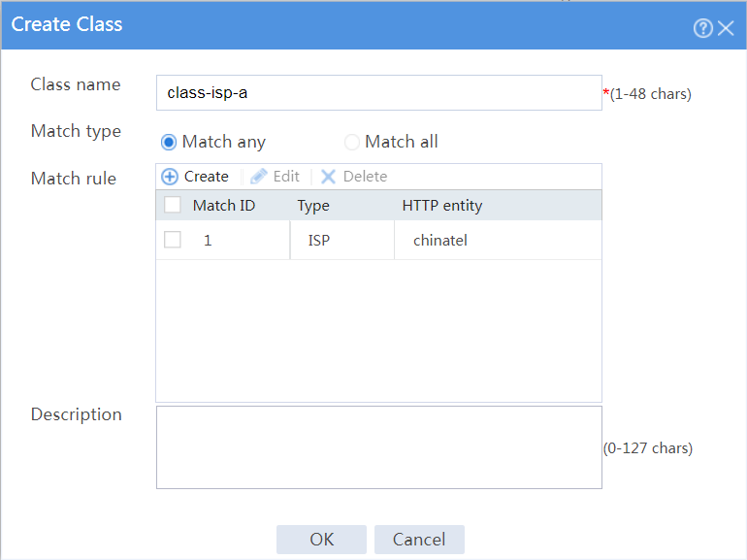
Task: Close the Create Class dialog
Action: point(726,28)
